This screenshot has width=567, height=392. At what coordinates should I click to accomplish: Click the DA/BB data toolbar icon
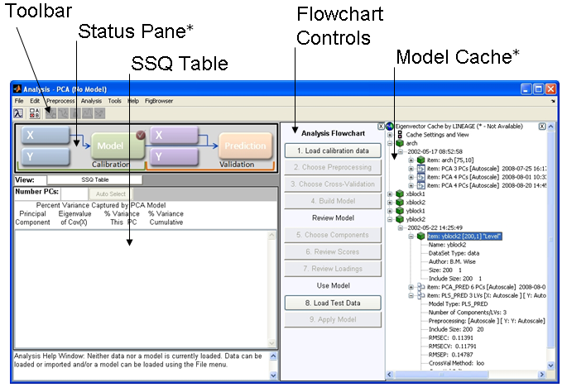point(34,112)
